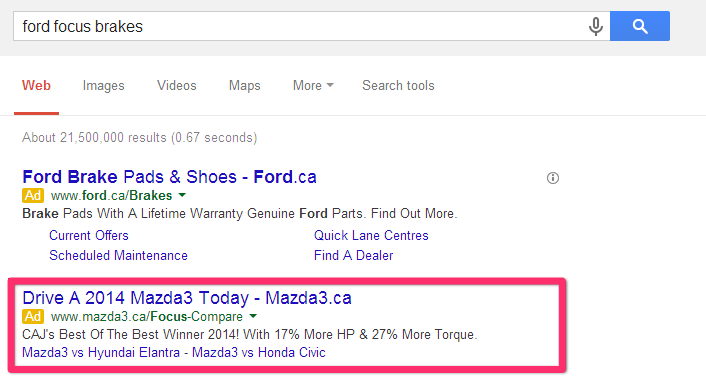Expand the arrow next to www.ford.ca/Brakes
Image resolution: width=706 pixels, height=378 pixels.
pyautogui.click(x=182, y=195)
